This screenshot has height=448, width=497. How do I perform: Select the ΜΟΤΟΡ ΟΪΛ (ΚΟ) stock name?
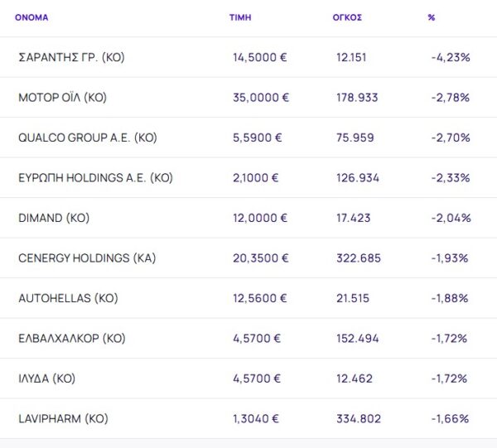click(x=62, y=98)
